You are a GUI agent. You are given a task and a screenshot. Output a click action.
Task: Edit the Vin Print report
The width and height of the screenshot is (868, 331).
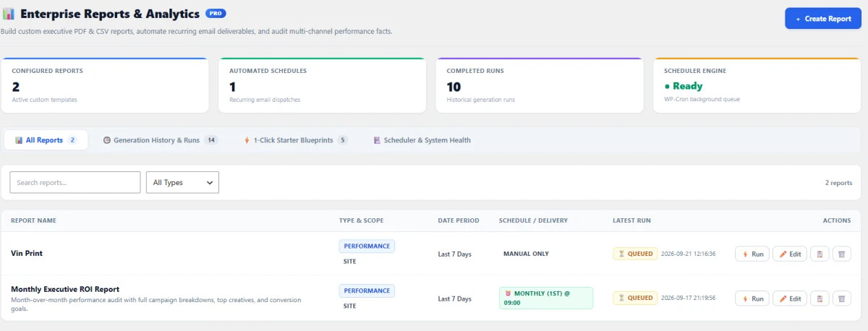click(x=790, y=254)
